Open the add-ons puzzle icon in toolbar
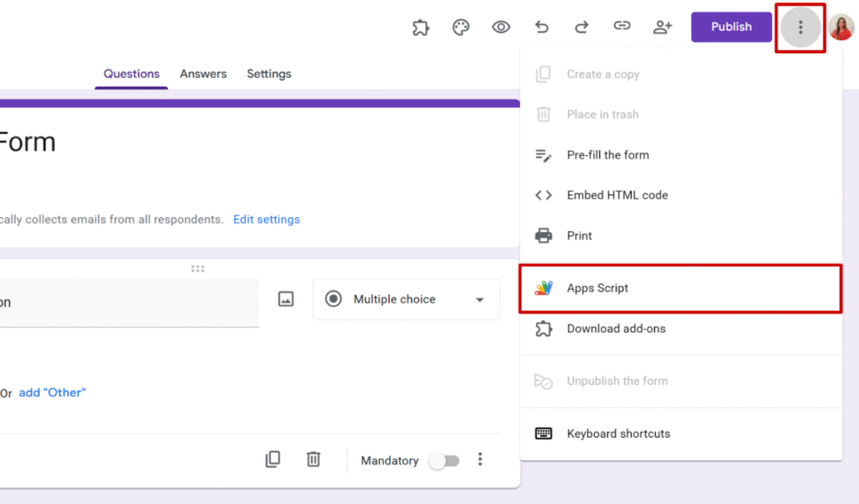859x504 pixels. click(x=420, y=27)
